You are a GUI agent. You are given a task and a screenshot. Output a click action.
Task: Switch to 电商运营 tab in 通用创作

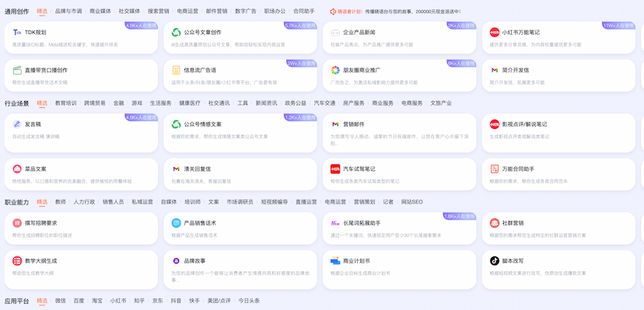(x=187, y=12)
